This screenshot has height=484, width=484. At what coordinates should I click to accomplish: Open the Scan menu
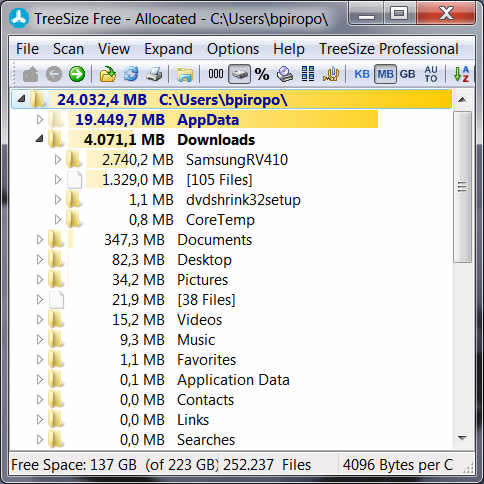click(x=68, y=49)
